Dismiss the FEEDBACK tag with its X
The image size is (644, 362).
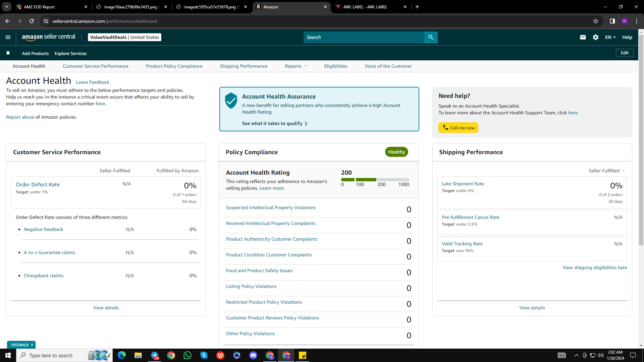32,345
